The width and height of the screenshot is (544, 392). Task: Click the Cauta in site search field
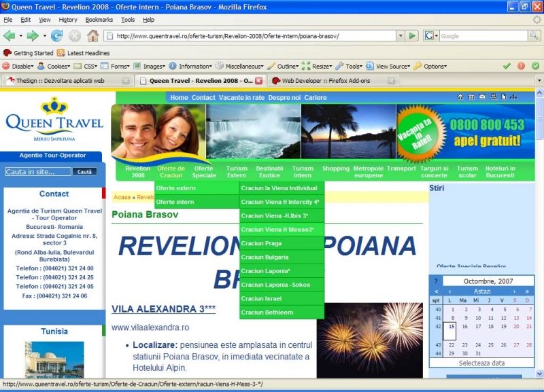pos(37,172)
